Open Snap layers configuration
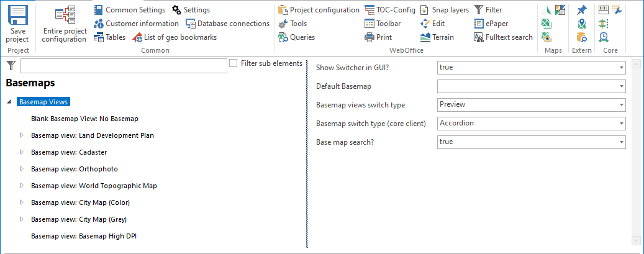Viewport: 644px width, 254px height. pos(445,10)
